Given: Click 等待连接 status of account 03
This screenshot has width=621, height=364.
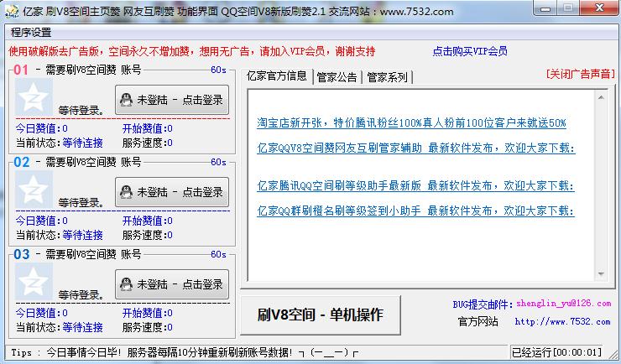Looking at the screenshot, I should [x=82, y=327].
